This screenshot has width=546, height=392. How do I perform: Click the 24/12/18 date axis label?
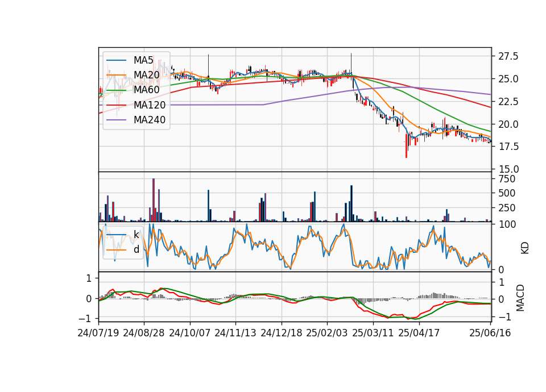pyautogui.click(x=282, y=333)
